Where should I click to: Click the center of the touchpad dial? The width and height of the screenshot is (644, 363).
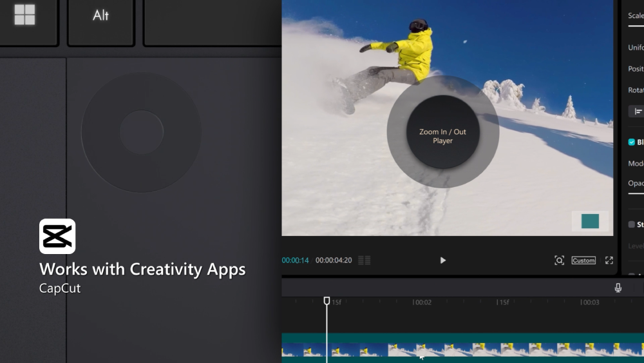[142, 132]
